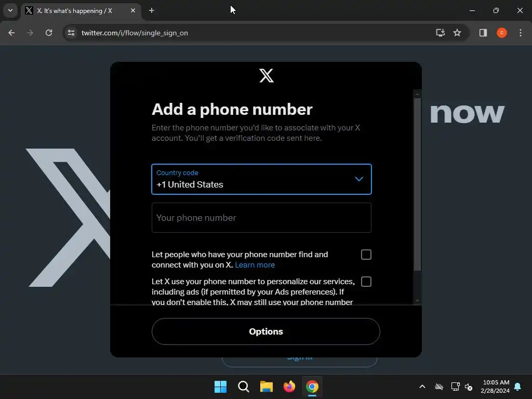Open a new tab with the plus button
Image resolution: width=532 pixels, height=399 pixels.
click(x=152, y=10)
